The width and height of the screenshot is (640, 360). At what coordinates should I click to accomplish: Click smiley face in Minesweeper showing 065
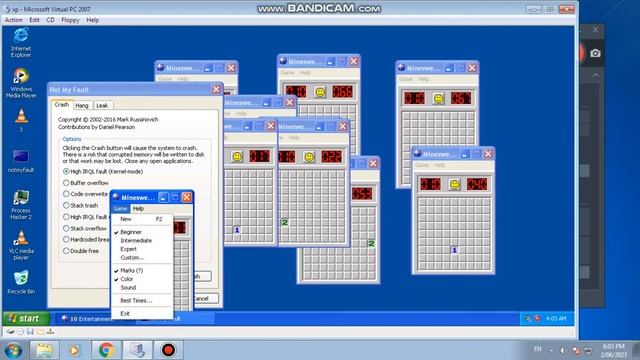tap(320, 92)
